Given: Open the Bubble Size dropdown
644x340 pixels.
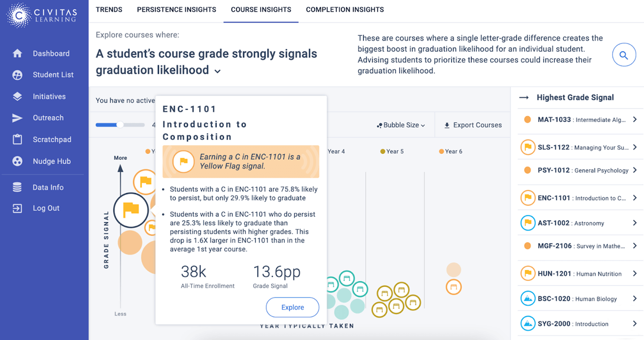Looking at the screenshot, I should tap(401, 125).
